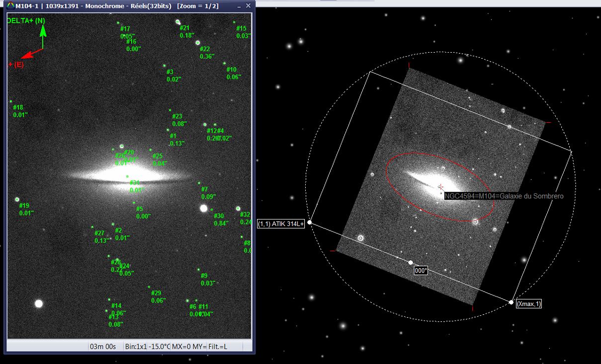Screen dimensions: 601x364
Task: Click the 000° rotation angle label
Action: pyautogui.click(x=421, y=271)
